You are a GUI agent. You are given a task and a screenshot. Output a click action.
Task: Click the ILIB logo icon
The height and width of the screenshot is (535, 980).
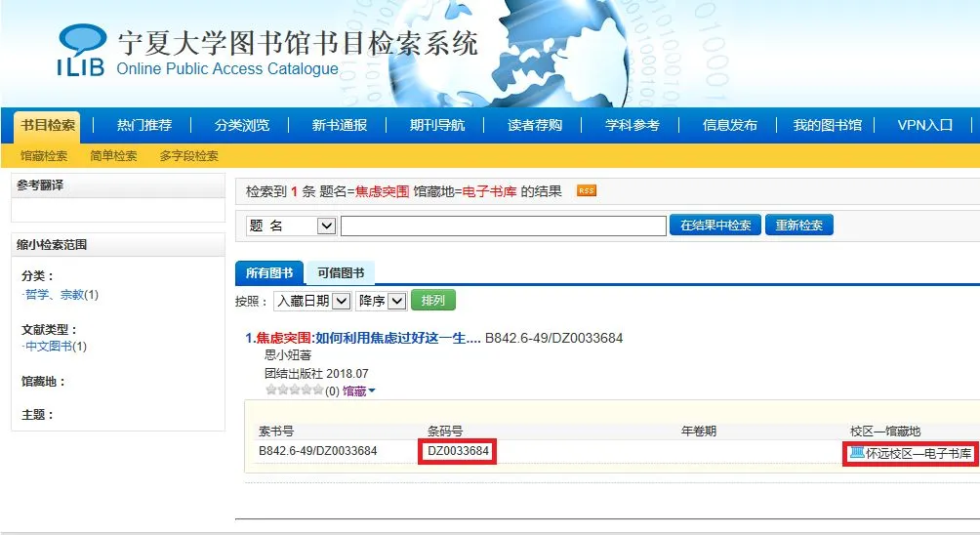point(81,50)
